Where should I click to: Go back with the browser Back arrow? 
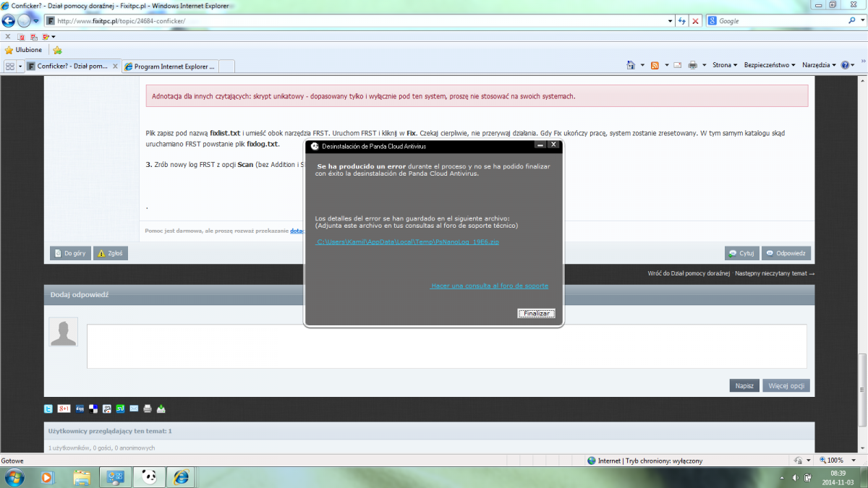click(x=9, y=21)
